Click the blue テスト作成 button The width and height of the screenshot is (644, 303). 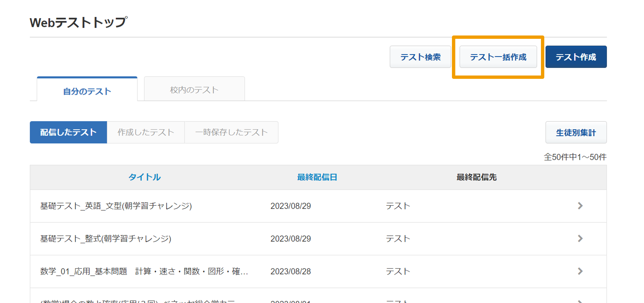[576, 57]
